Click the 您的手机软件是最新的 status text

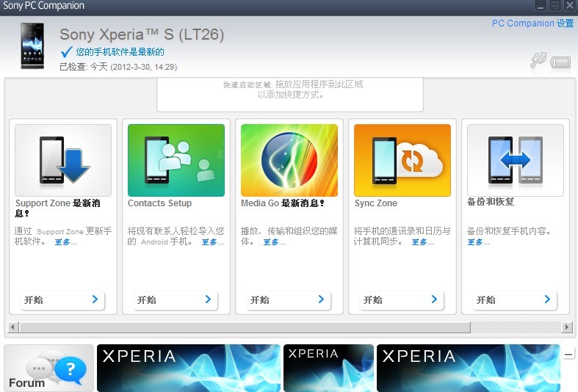pyautogui.click(x=120, y=52)
